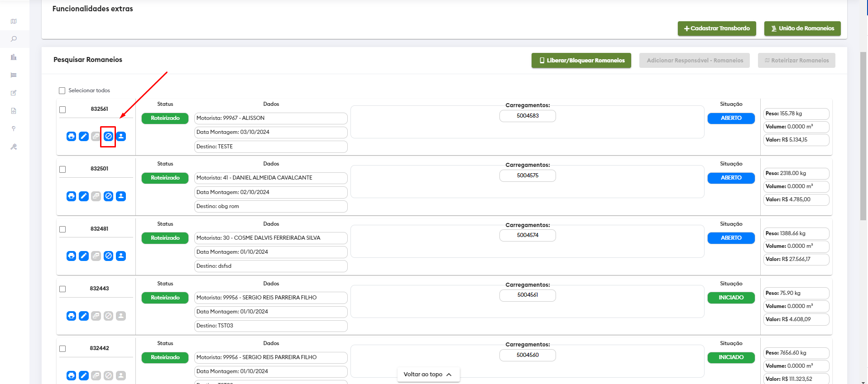Tick the checkbox for romaneio 832561
868x384 pixels.
click(62, 109)
